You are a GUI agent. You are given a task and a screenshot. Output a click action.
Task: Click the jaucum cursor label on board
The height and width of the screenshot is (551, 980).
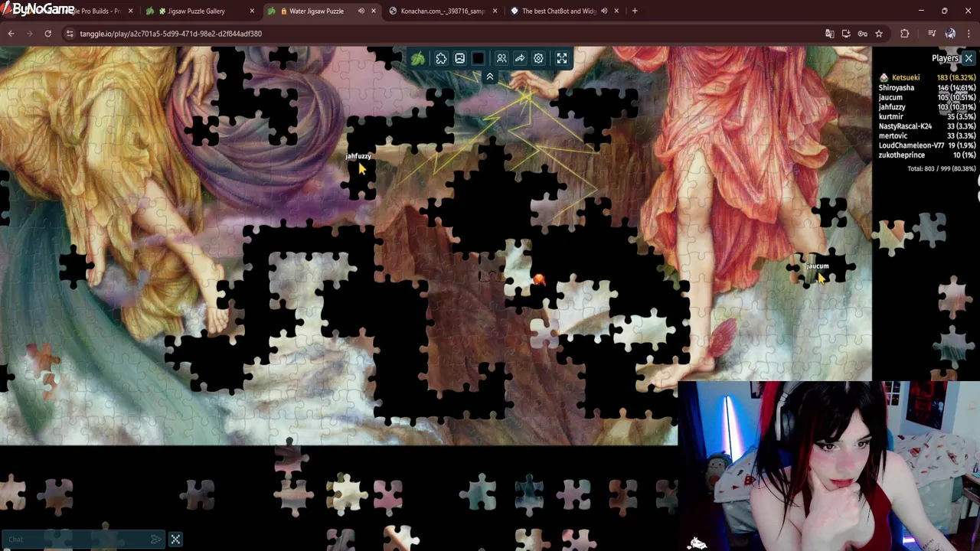(817, 266)
